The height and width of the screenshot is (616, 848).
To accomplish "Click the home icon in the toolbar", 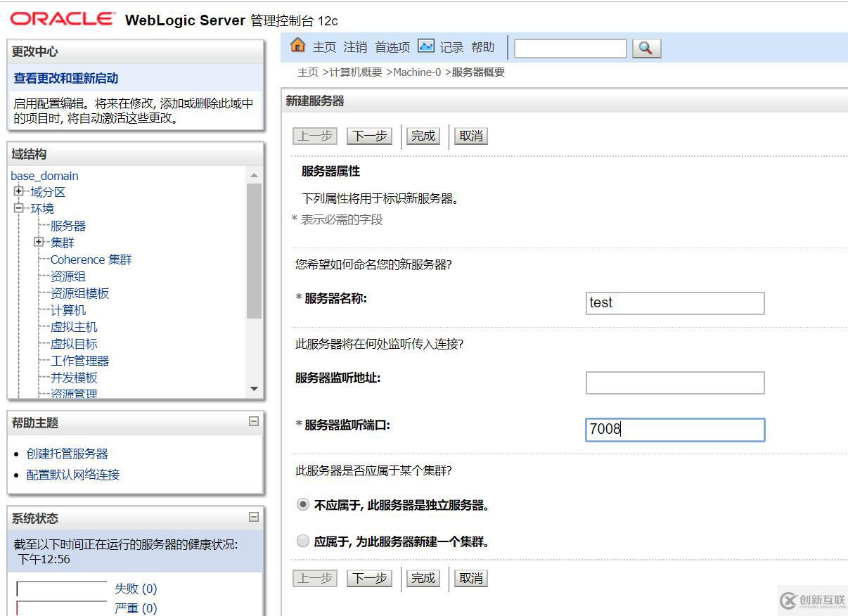I will (298, 46).
